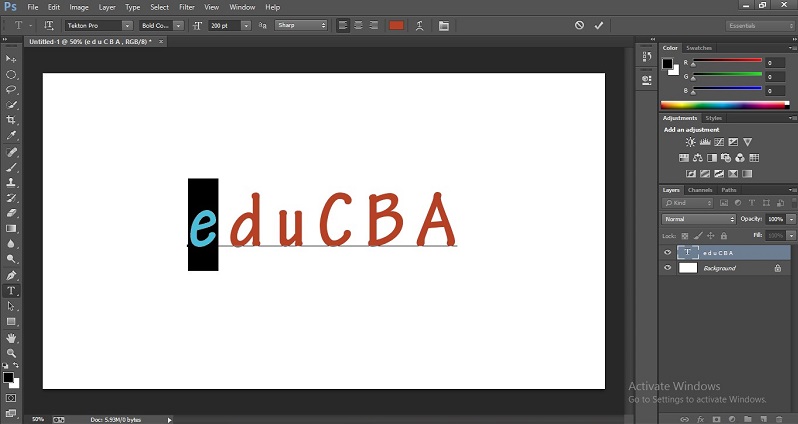Viewport: 798px width, 424px height.
Task: Select the Eyedropper tool
Action: coord(11,135)
